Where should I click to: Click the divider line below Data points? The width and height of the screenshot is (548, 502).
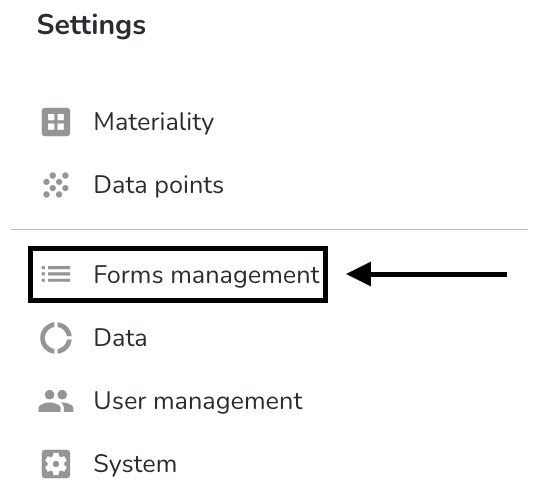tap(269, 229)
